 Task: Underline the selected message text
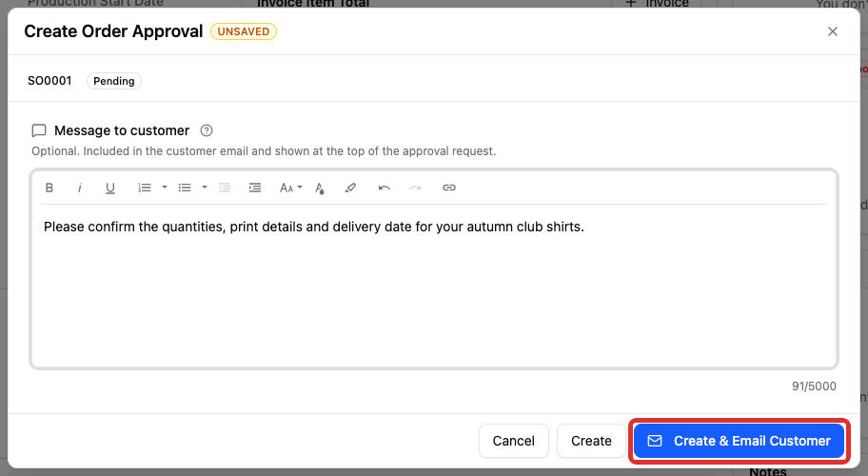click(110, 188)
